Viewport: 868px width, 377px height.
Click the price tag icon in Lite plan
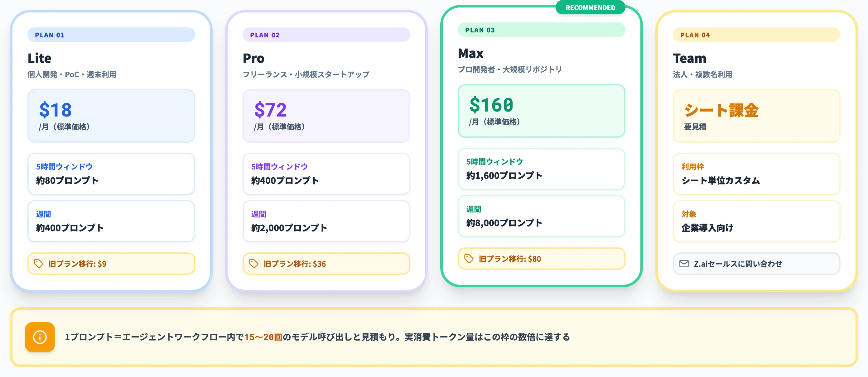[39, 264]
